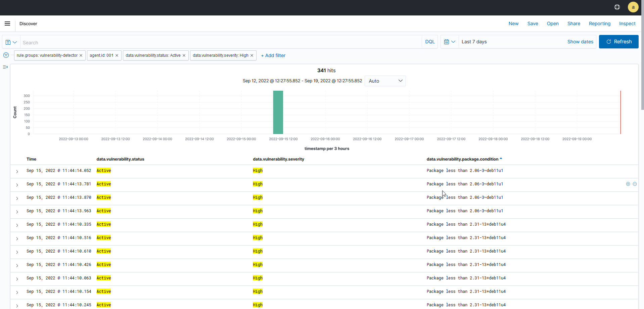
Task: Switch query language using the DQL button
Action: point(430,42)
